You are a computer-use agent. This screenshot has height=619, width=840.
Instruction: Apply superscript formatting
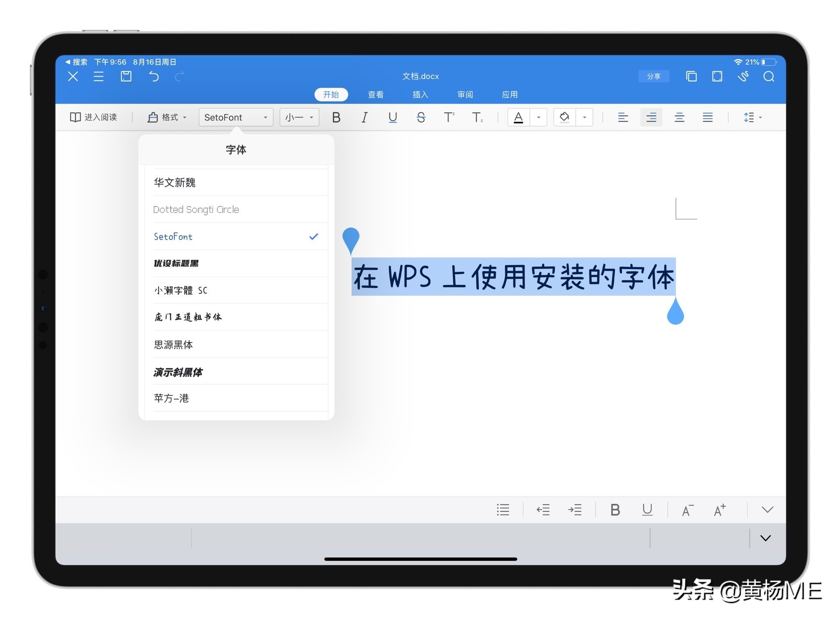[x=449, y=117]
